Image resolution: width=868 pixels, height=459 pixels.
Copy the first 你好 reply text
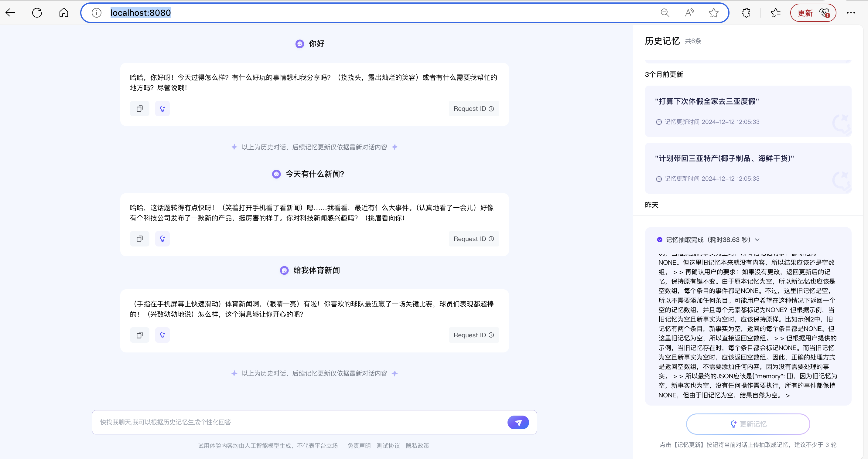click(x=139, y=109)
